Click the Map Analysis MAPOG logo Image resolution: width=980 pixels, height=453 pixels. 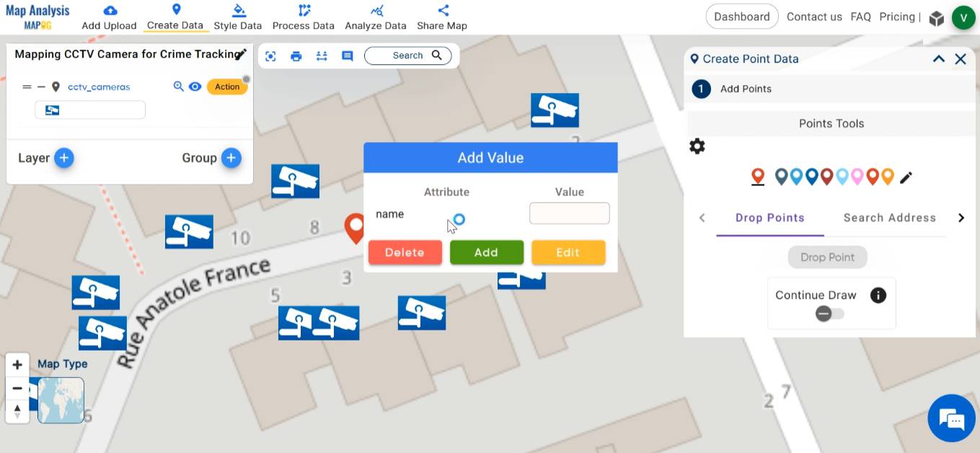click(37, 17)
